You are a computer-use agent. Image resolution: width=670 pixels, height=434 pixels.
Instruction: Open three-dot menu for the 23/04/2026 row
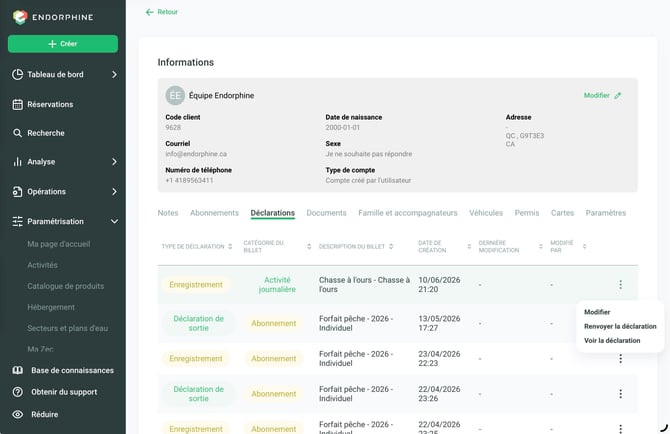pos(620,359)
